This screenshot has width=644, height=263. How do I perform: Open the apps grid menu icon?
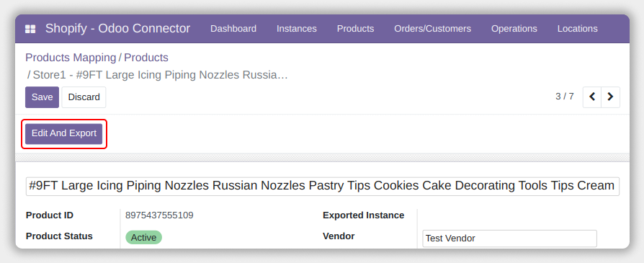30,29
